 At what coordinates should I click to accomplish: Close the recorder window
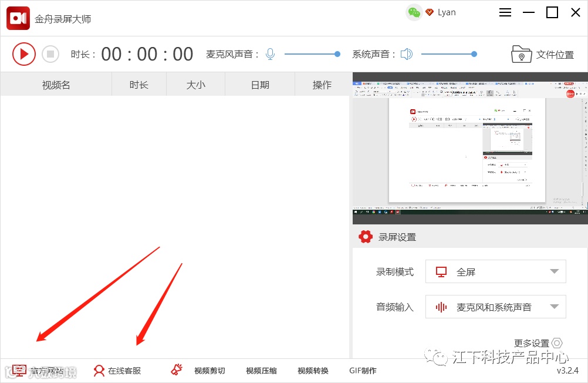pos(576,12)
